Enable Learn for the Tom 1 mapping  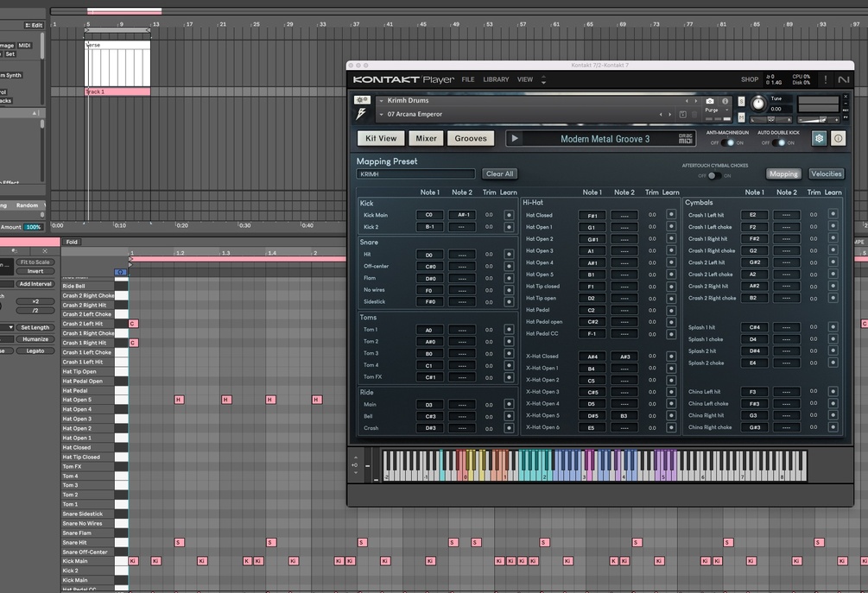[x=509, y=330]
